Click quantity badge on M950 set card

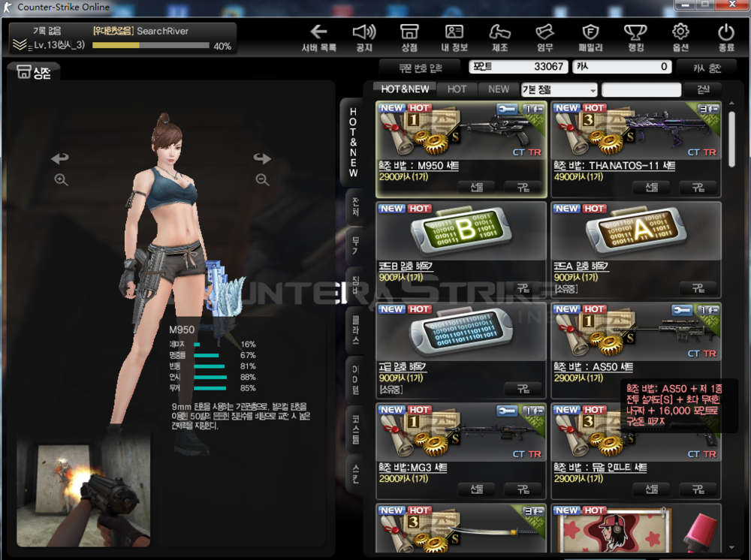coord(533,109)
